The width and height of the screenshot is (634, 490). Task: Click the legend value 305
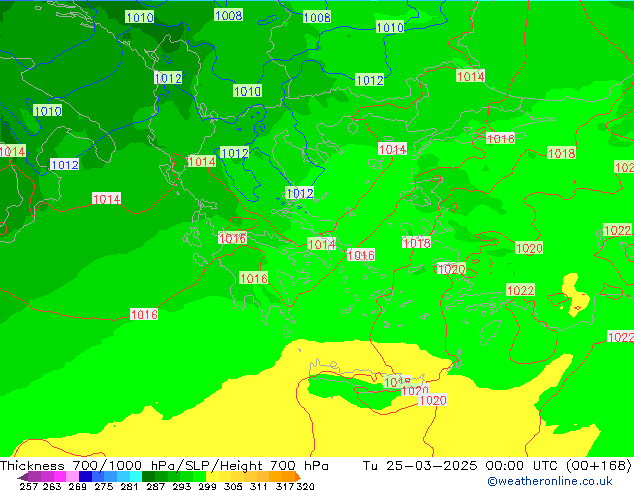[x=233, y=486]
